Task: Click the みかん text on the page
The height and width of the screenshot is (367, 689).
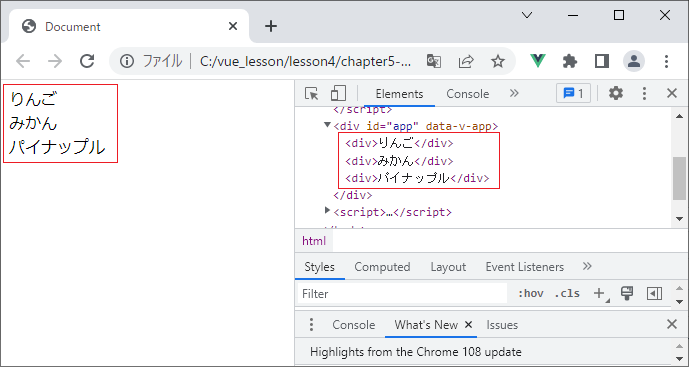Action: coord(33,123)
